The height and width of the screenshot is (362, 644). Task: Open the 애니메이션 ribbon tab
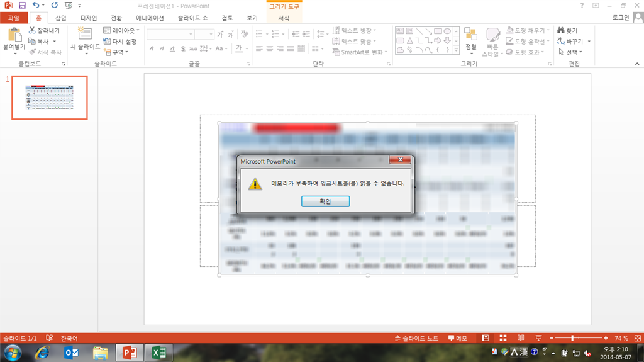(x=150, y=18)
